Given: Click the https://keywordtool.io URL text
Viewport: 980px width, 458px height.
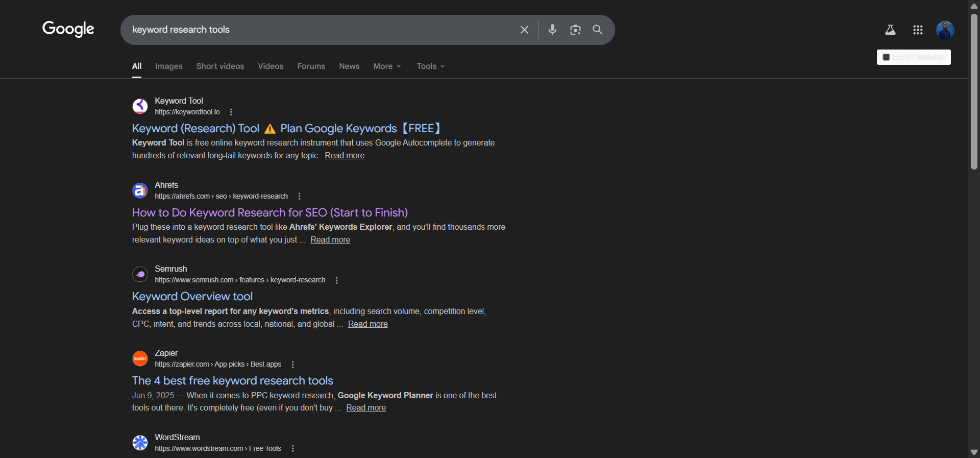Looking at the screenshot, I should [187, 112].
